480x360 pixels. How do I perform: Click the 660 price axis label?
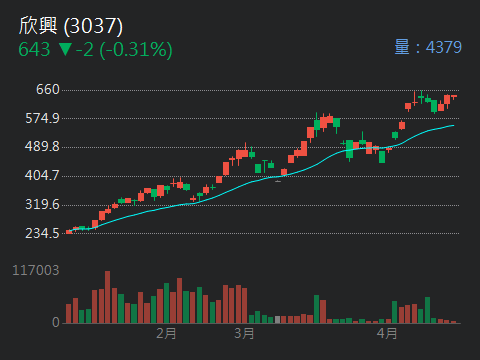click(x=48, y=90)
